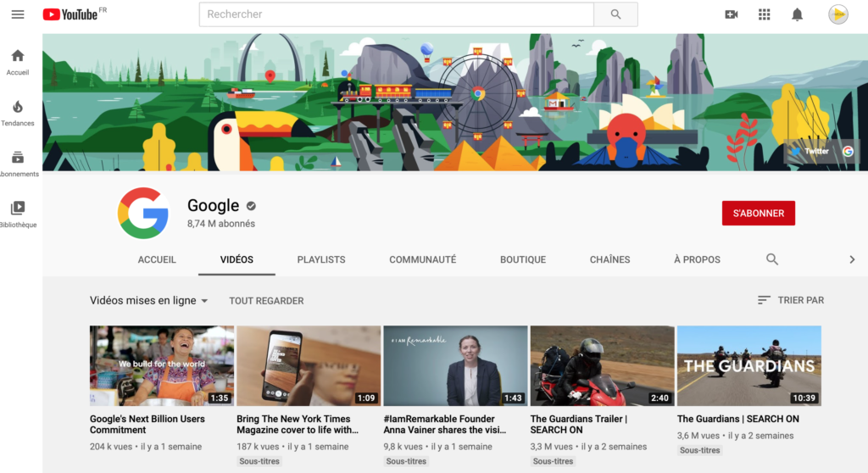Expand the 'Vidéos mises en ligne' dropdown

click(x=149, y=300)
